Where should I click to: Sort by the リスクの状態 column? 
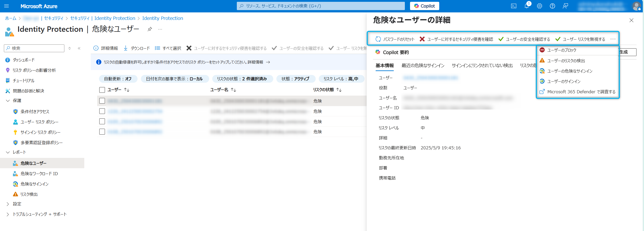(327, 90)
